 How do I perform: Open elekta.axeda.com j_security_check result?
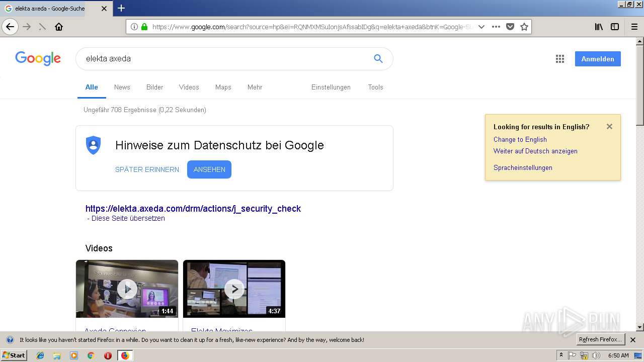coord(193,209)
